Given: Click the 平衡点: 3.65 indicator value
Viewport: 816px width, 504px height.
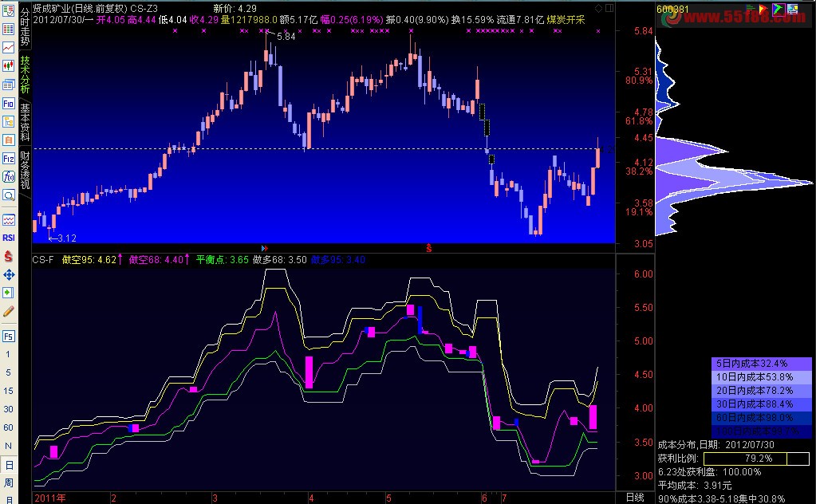Looking at the screenshot, I should click(x=223, y=259).
